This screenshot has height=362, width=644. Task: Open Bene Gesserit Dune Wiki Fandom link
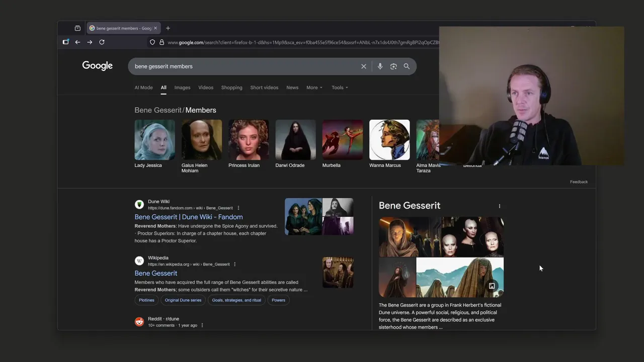pyautogui.click(x=189, y=217)
